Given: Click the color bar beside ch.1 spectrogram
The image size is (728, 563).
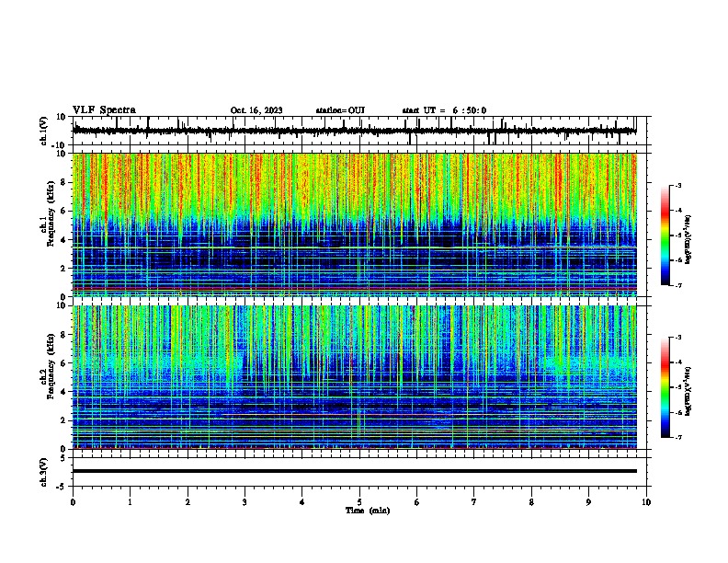Looking at the screenshot, I should 665,236.
